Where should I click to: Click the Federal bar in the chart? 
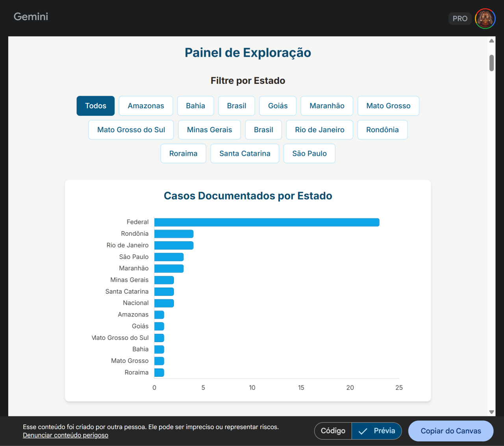pos(267,222)
